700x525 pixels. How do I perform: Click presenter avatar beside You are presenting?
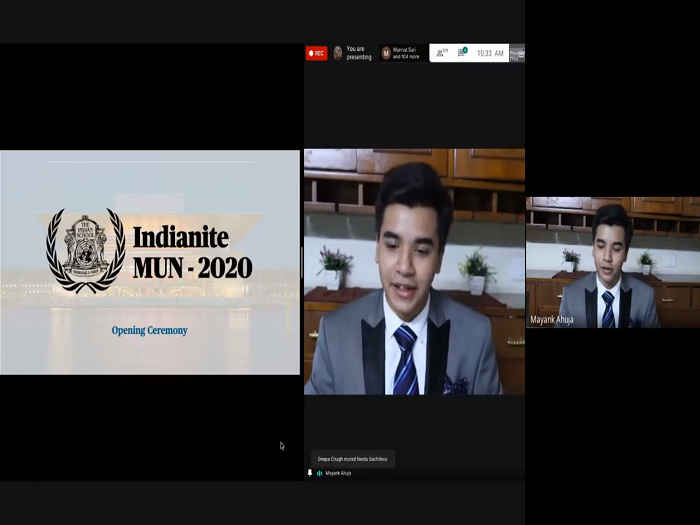(x=338, y=53)
